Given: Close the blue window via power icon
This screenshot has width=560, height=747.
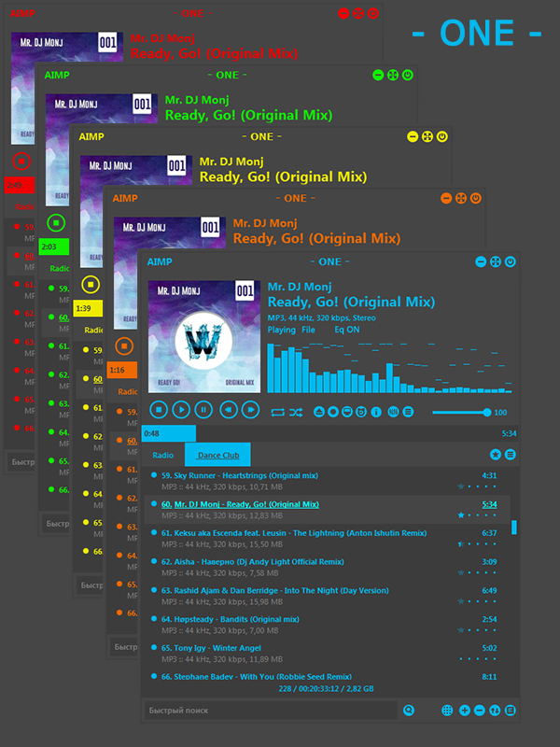Looking at the screenshot, I should [x=511, y=261].
